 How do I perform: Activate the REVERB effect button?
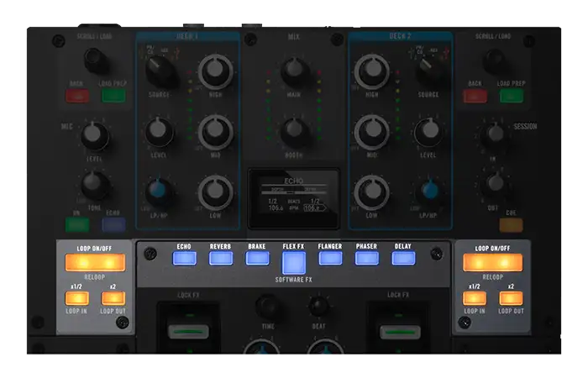tap(221, 259)
